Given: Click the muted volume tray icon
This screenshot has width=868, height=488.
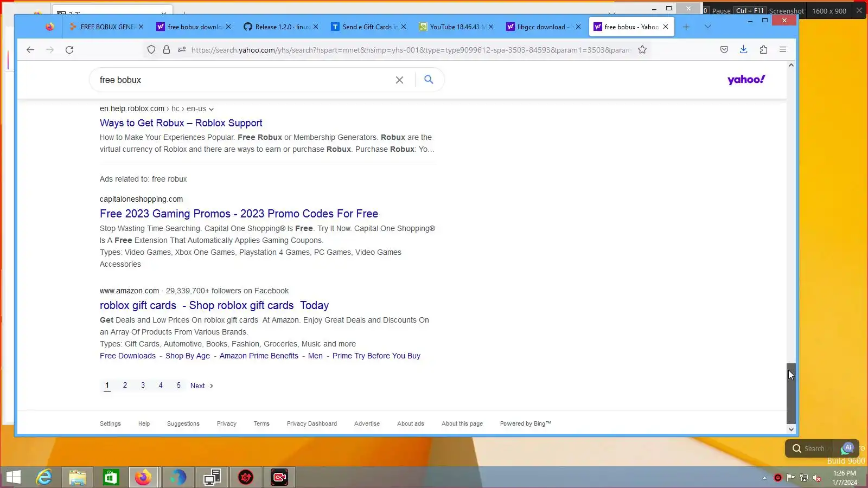Looking at the screenshot, I should coord(817,478).
